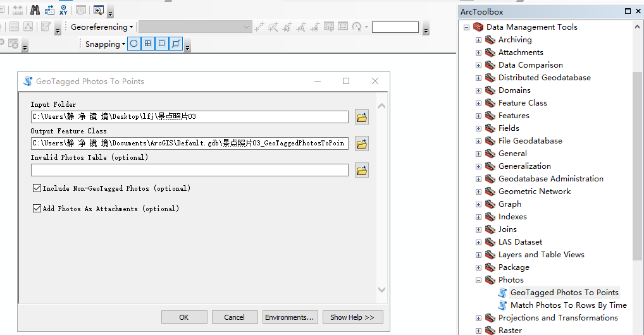Click Show Help >> button
The width and height of the screenshot is (644, 335).
pyautogui.click(x=353, y=317)
